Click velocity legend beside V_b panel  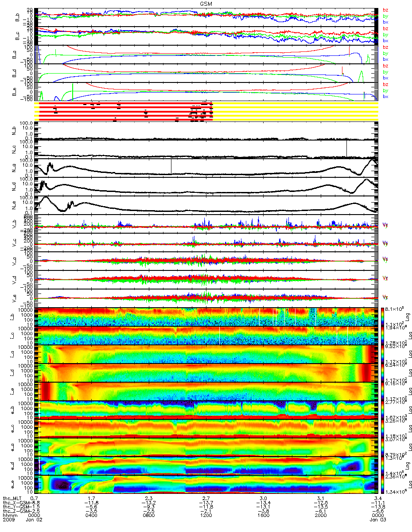point(385,225)
